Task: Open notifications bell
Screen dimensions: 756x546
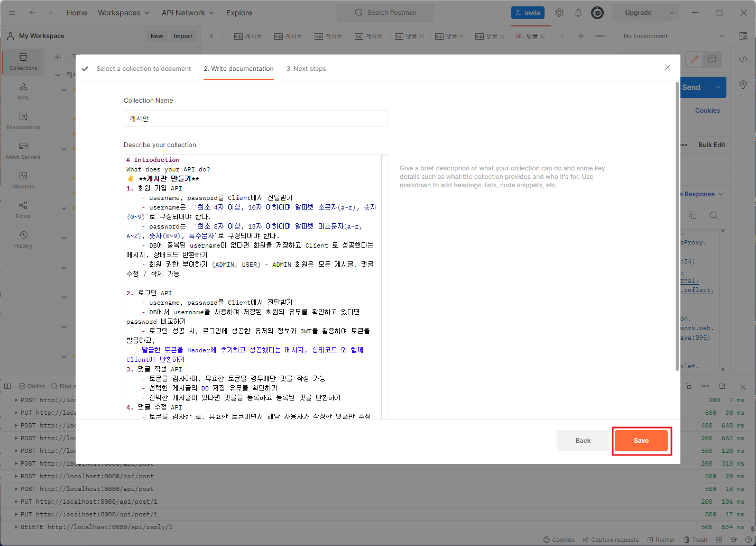Action: click(x=578, y=13)
